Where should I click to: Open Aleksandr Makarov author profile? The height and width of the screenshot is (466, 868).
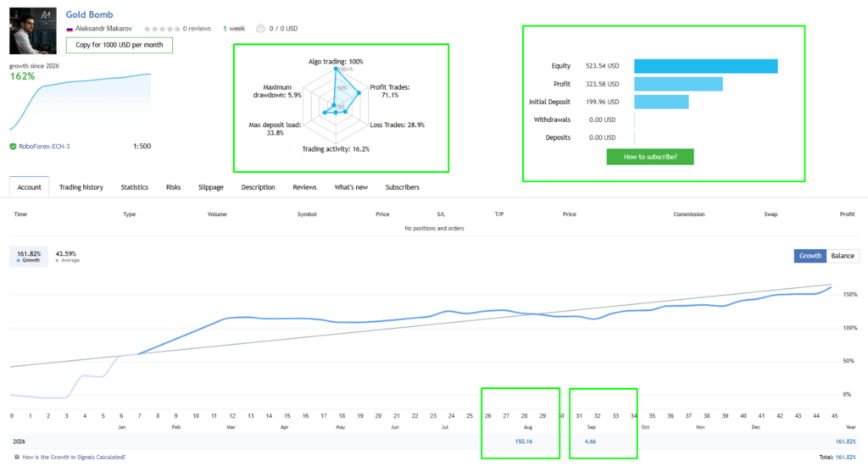103,29
